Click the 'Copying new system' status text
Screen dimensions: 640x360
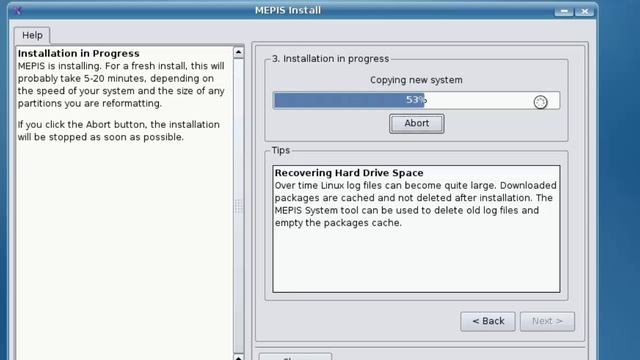coord(416,80)
